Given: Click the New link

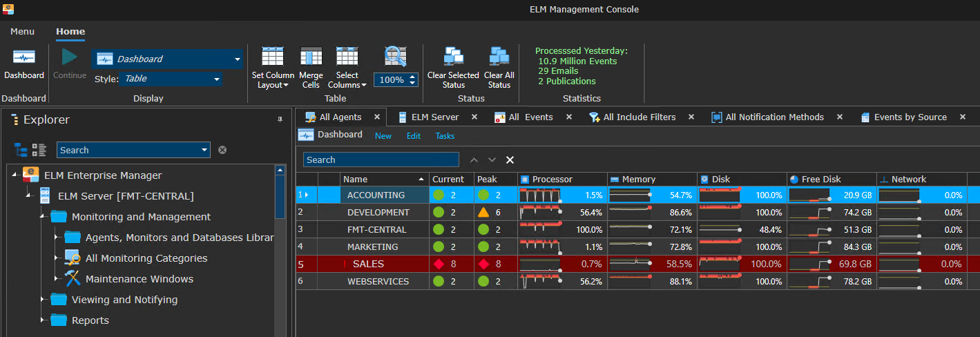Looking at the screenshot, I should (383, 136).
